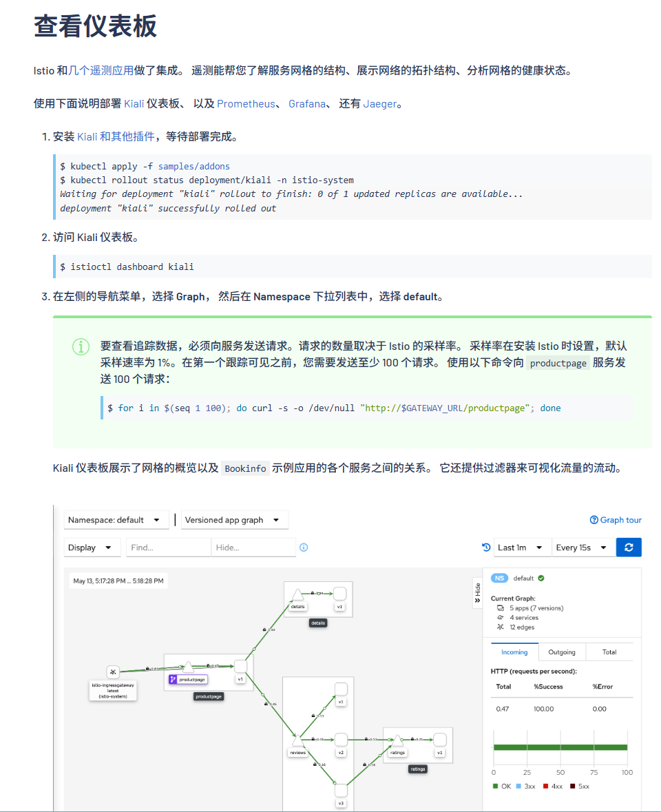
Task: Click the ratings app box label
Action: pyautogui.click(x=418, y=769)
